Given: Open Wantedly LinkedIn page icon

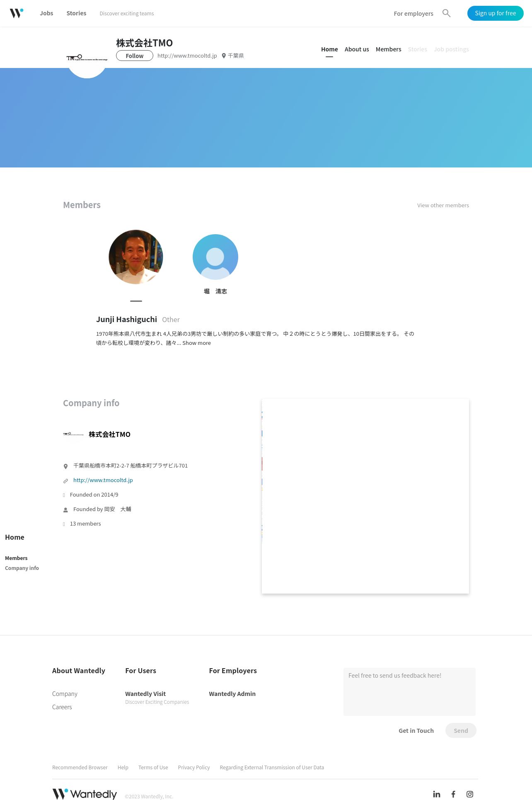Looking at the screenshot, I should [437, 794].
